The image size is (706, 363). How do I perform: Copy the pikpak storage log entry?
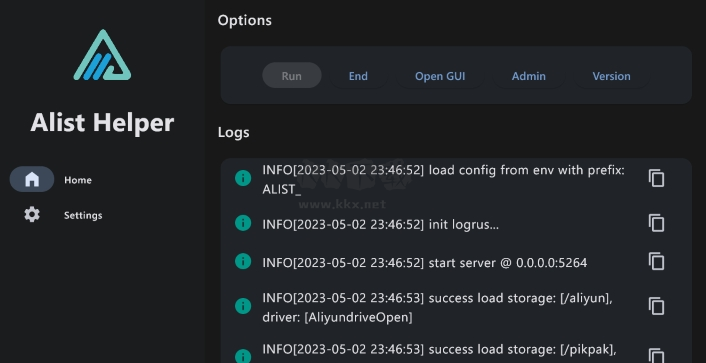click(656, 356)
